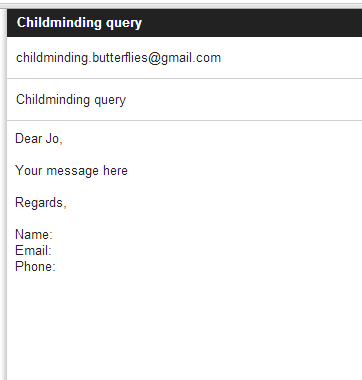Click the word Jo in the greeting
Viewport: 362px width, 380px height.
click(53, 138)
